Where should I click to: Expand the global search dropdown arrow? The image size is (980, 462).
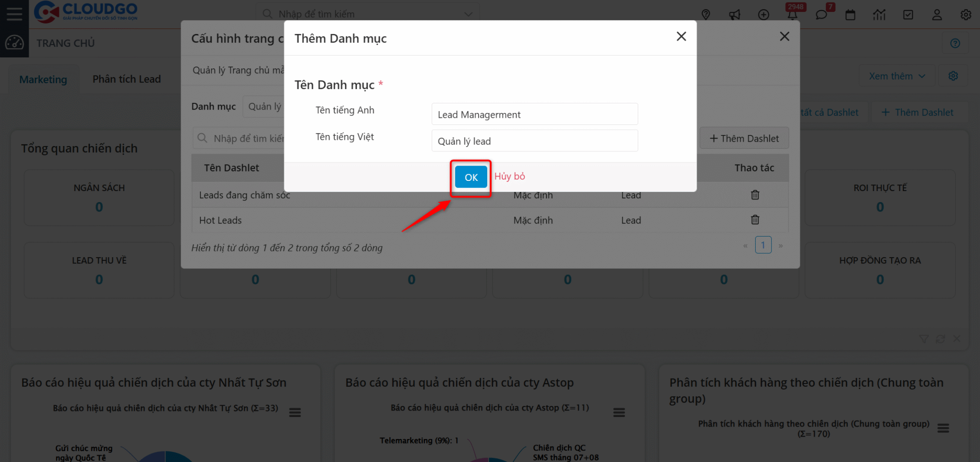click(x=468, y=14)
